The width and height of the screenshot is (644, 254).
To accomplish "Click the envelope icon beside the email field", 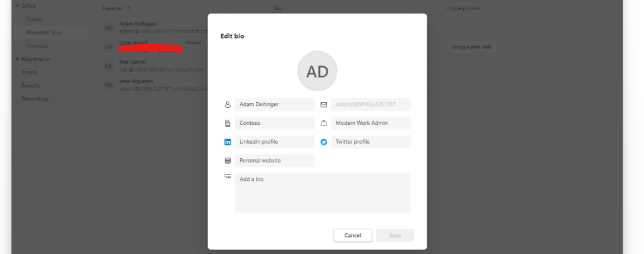I will (x=324, y=105).
